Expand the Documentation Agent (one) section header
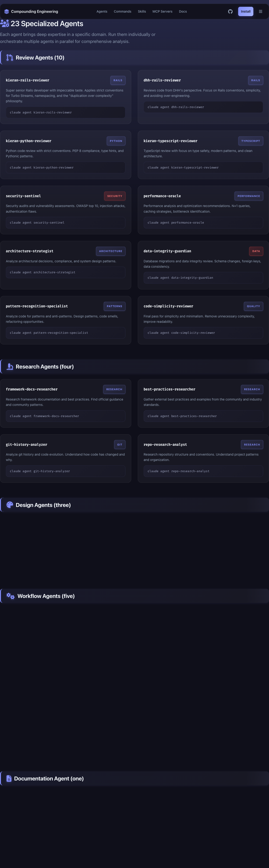This screenshot has height=868, width=269. (49, 778)
